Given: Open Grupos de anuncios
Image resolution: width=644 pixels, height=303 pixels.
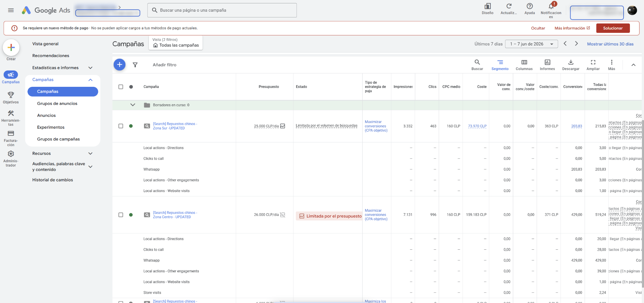Looking at the screenshot, I should pos(57,104).
